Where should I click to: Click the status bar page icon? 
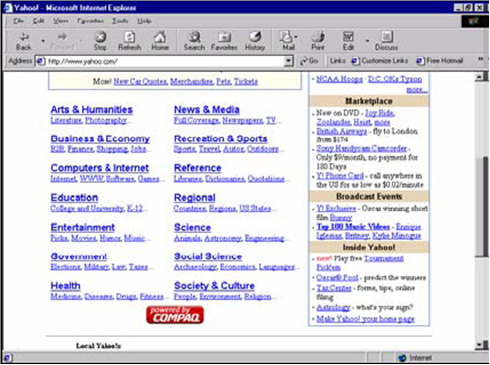7,358
